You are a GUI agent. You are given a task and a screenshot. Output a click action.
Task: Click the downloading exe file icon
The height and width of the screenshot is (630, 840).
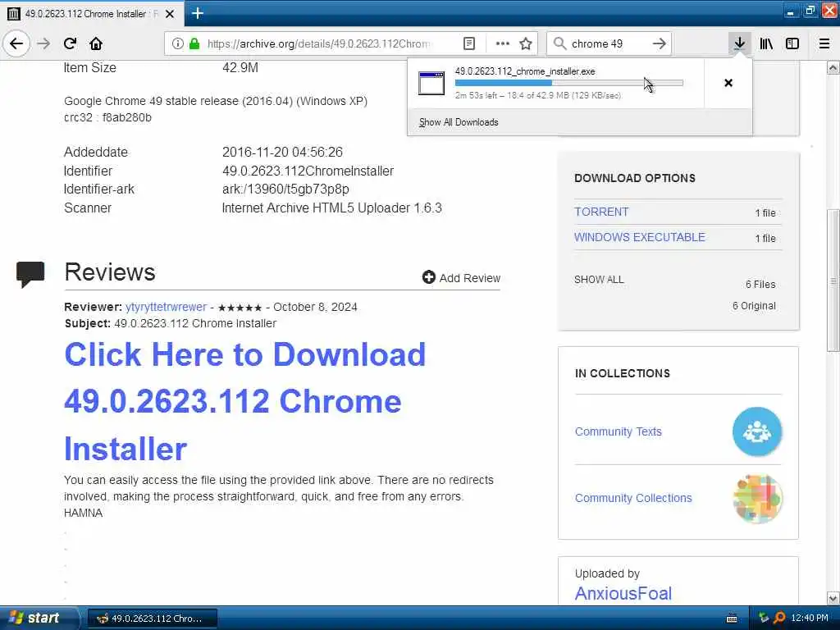pyautogui.click(x=431, y=83)
